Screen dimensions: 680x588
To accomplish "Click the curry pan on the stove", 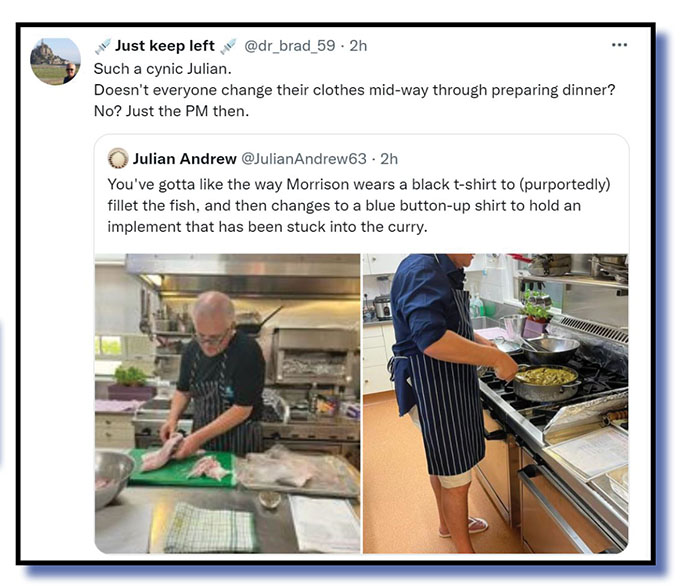I will coord(547,381).
